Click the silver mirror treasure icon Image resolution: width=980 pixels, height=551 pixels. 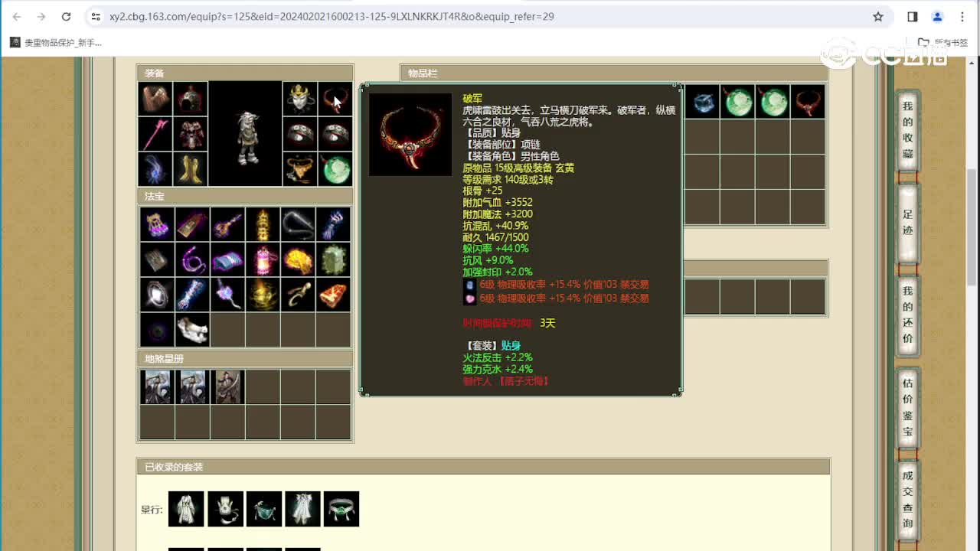[x=157, y=295]
